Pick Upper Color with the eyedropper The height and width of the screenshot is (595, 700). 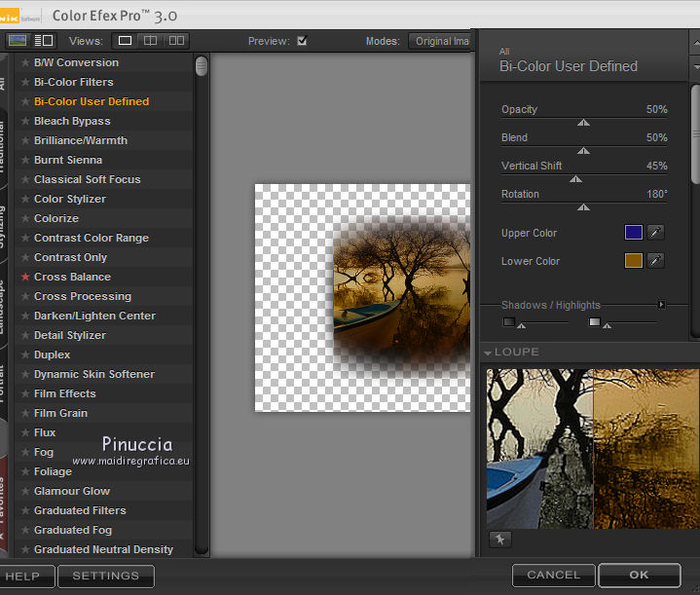click(x=656, y=233)
